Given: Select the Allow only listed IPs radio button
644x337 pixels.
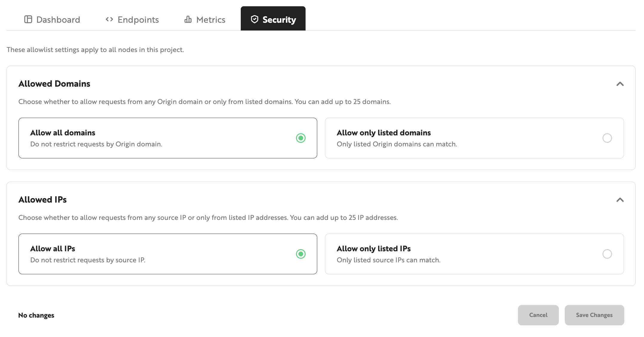Looking at the screenshot, I should pos(607,254).
